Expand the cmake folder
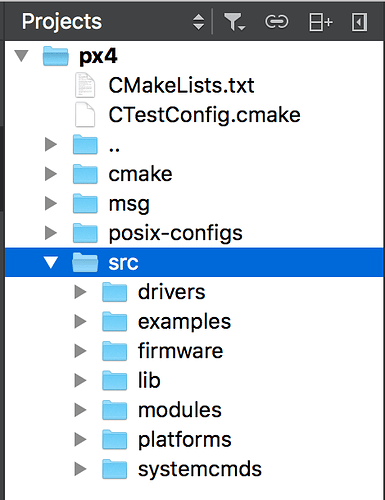 pos(51,174)
